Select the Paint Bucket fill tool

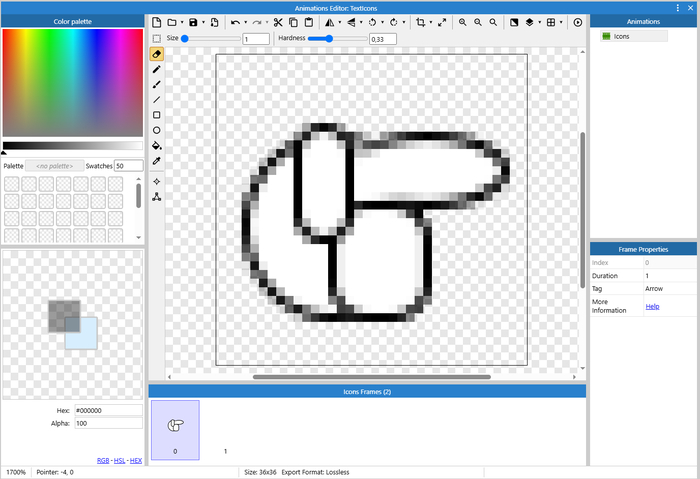157,146
